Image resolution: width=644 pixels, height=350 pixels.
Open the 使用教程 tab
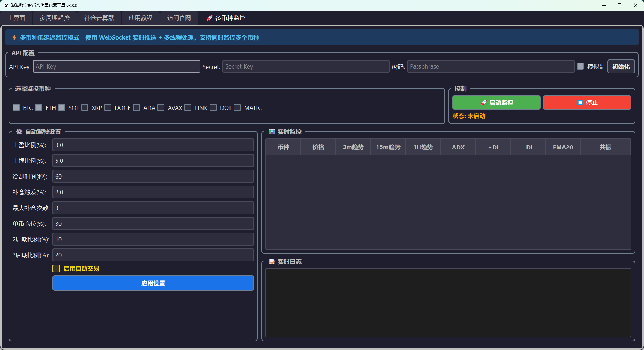140,18
